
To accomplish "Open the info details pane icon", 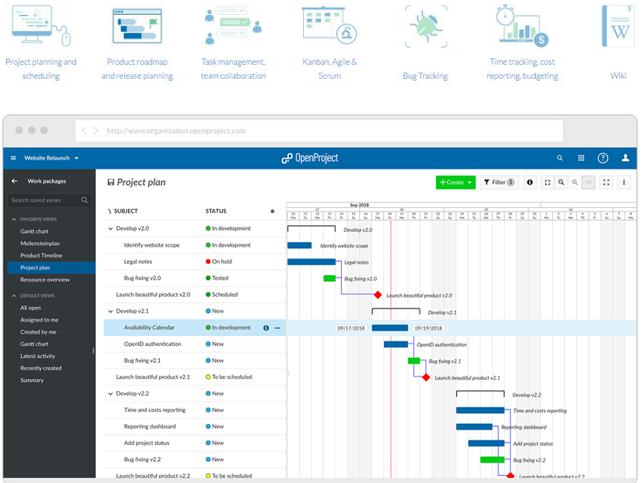I will (530, 182).
